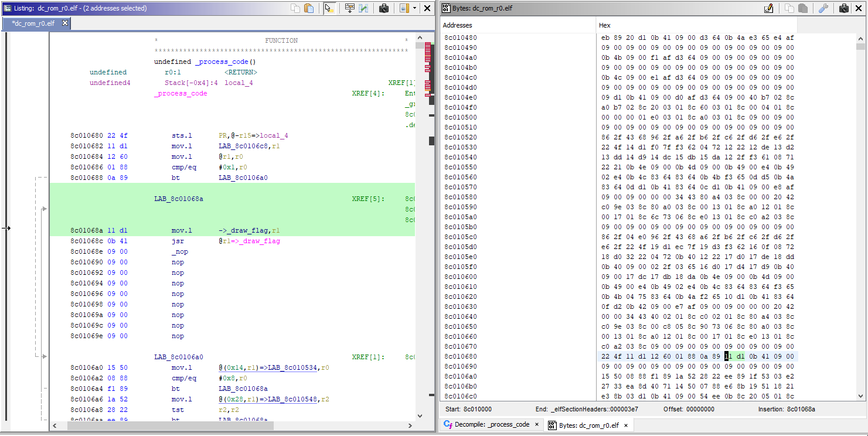868x436 pixels.
Task: Select the Bytes: dc_rom_r0.elf bottom tab
Action: pos(588,425)
